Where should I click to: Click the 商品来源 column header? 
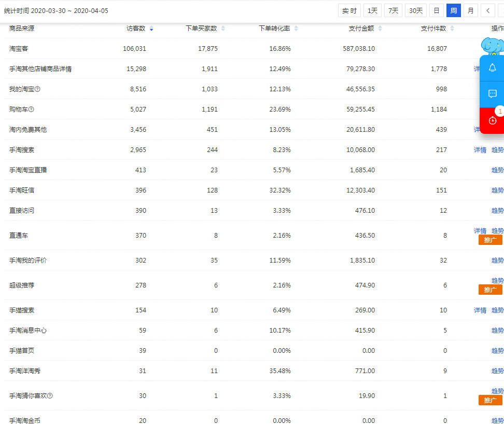[22, 29]
